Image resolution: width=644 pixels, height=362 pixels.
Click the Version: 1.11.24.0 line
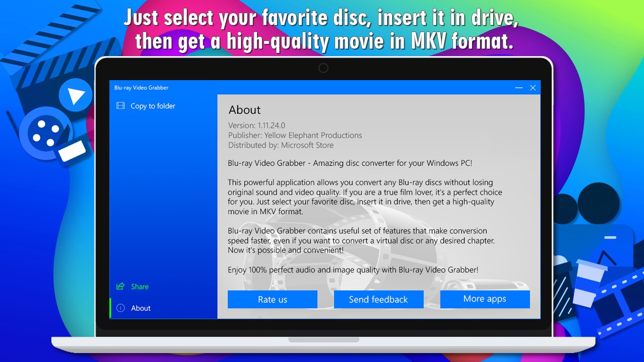(256, 125)
